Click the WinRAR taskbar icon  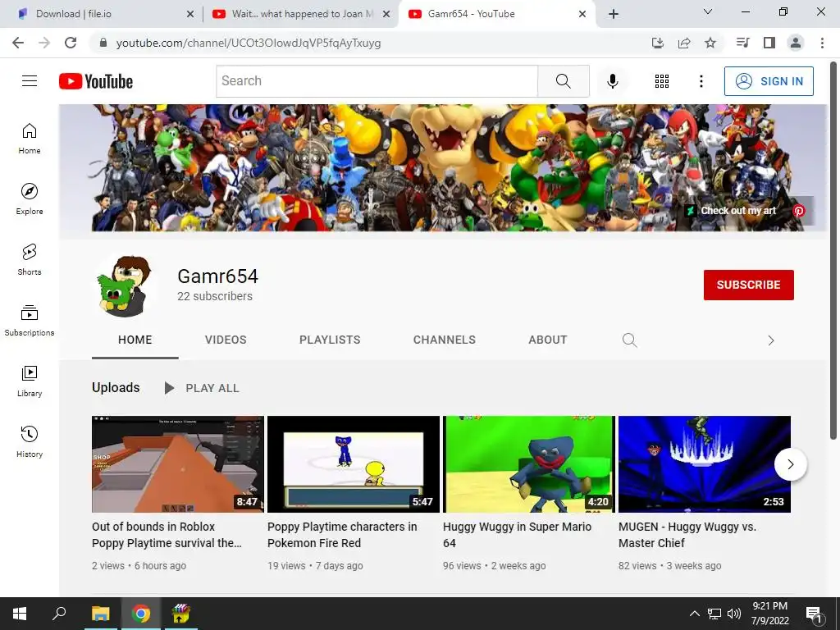(x=180, y=614)
